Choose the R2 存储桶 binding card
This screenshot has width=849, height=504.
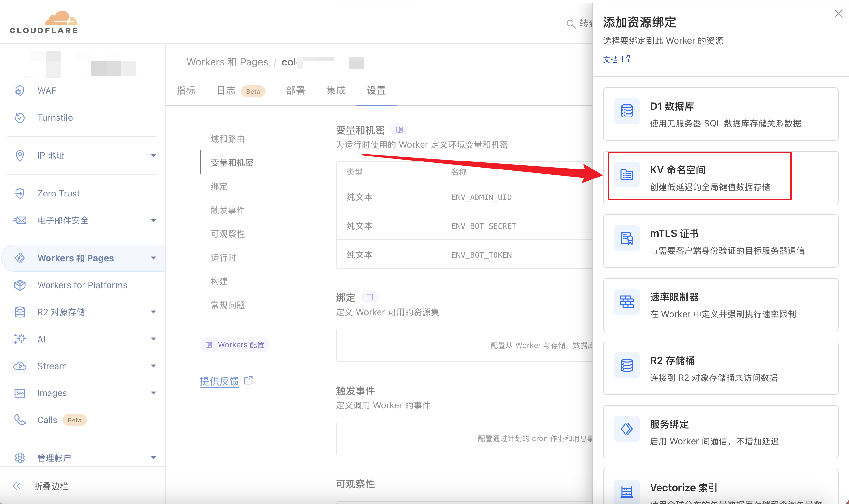(721, 368)
